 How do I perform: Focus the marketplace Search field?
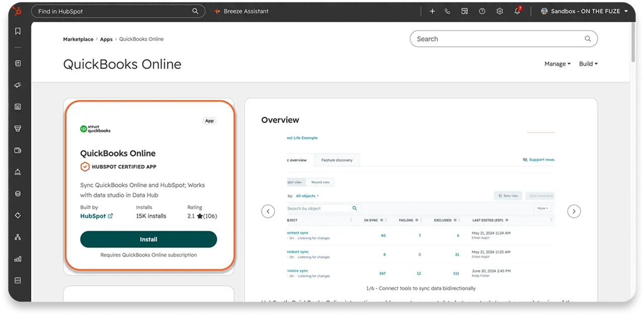(504, 39)
